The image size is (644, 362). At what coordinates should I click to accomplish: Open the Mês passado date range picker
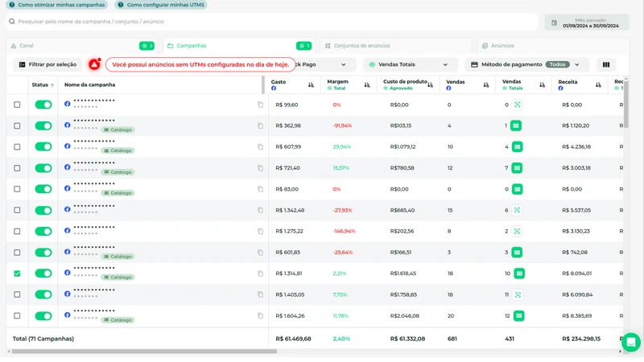pos(587,23)
